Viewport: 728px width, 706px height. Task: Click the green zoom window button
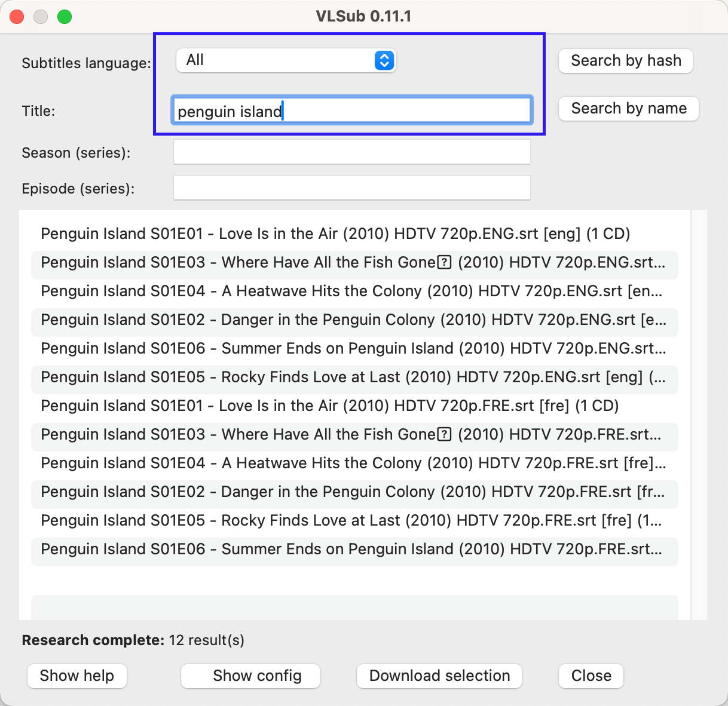tap(65, 17)
